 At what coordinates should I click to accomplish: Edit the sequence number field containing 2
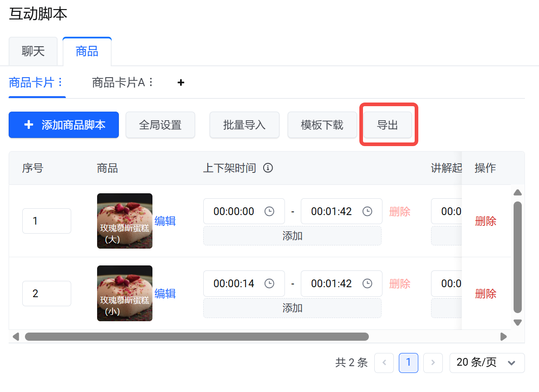pos(47,293)
